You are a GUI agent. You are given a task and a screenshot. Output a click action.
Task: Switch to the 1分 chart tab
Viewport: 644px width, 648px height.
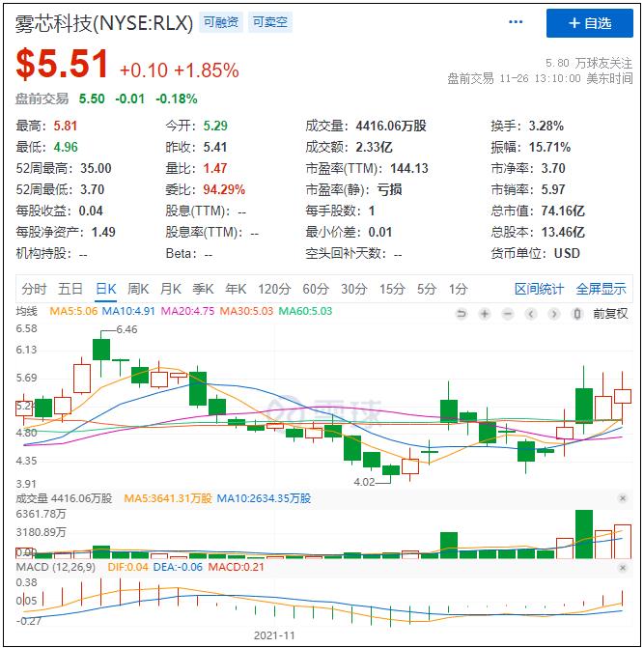(458, 289)
